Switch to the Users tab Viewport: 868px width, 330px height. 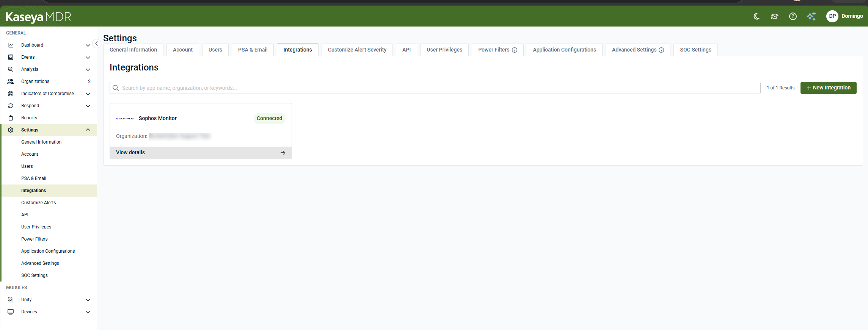[x=215, y=50]
